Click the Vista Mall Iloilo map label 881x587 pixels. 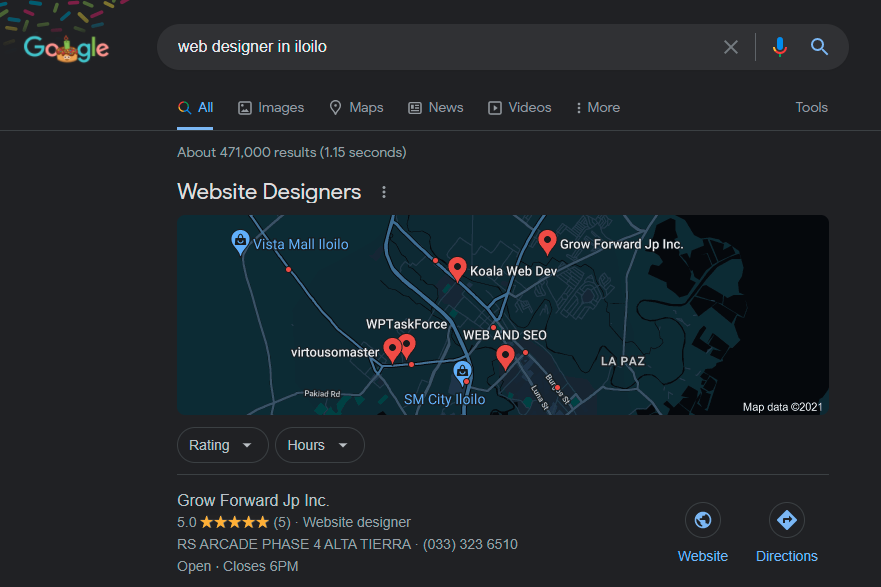point(301,244)
